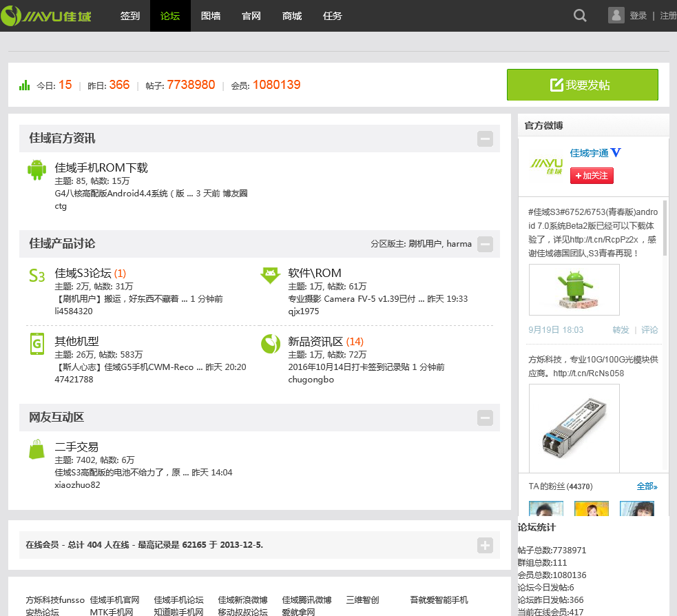The height and width of the screenshot is (616, 677).
Task: Open the Android Nougat weibo image
Action: (574, 290)
